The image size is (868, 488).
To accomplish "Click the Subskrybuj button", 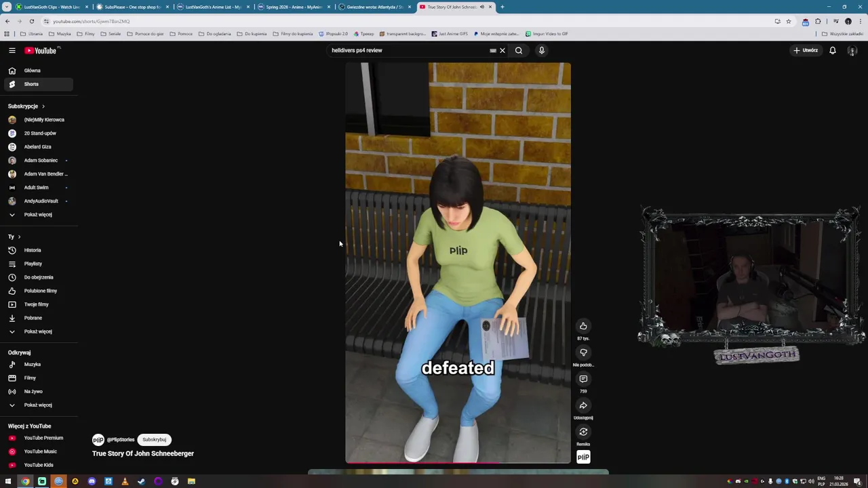I will pos(154,440).
